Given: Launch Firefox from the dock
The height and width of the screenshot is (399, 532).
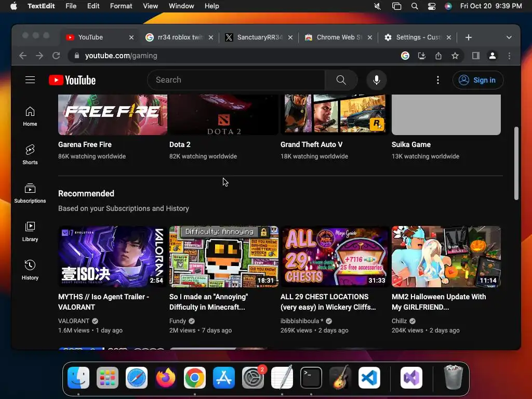Looking at the screenshot, I should pyautogui.click(x=166, y=377).
